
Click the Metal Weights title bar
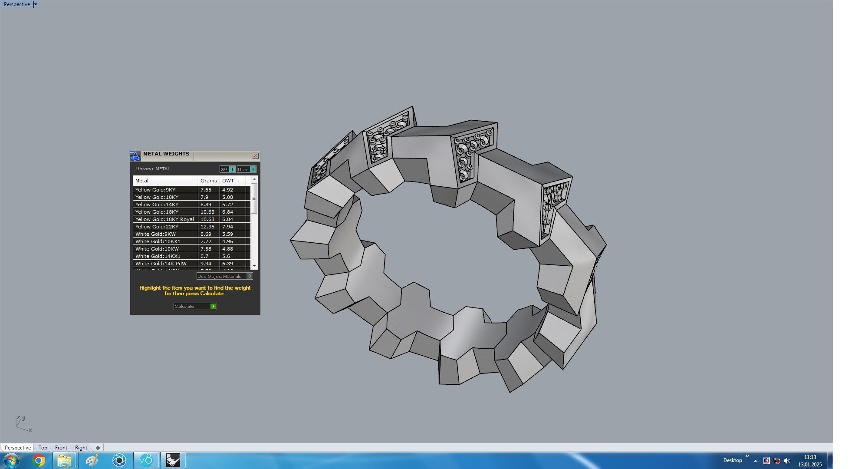coord(196,155)
